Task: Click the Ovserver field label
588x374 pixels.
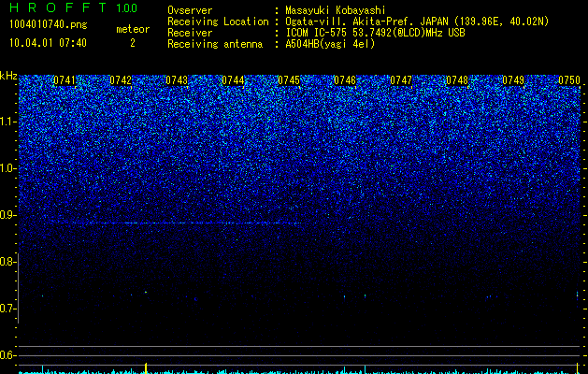Action: (190, 10)
